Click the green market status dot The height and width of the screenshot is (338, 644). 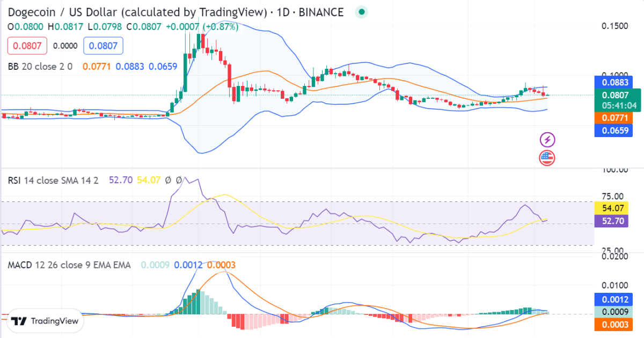(x=362, y=12)
